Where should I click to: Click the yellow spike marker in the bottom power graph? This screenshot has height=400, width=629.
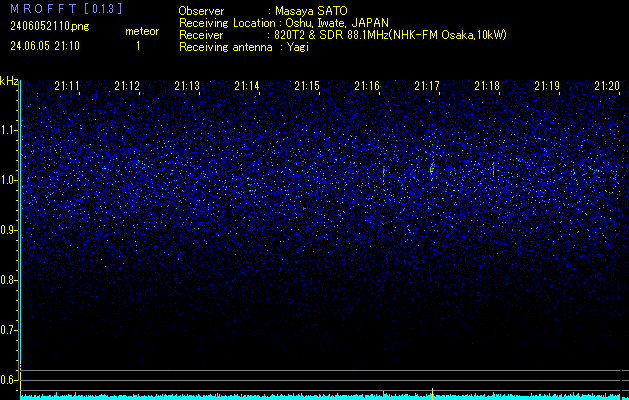[432, 394]
